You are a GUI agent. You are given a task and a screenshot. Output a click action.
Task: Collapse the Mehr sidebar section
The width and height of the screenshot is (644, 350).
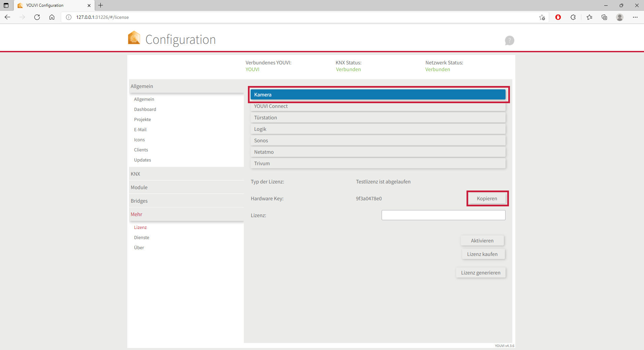click(x=186, y=214)
